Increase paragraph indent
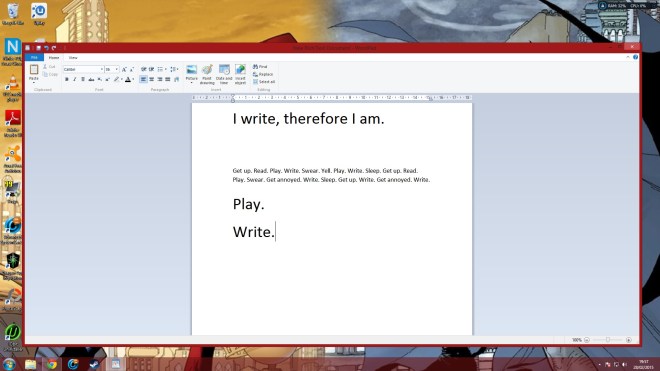This screenshot has height=371, width=660. tap(152, 69)
